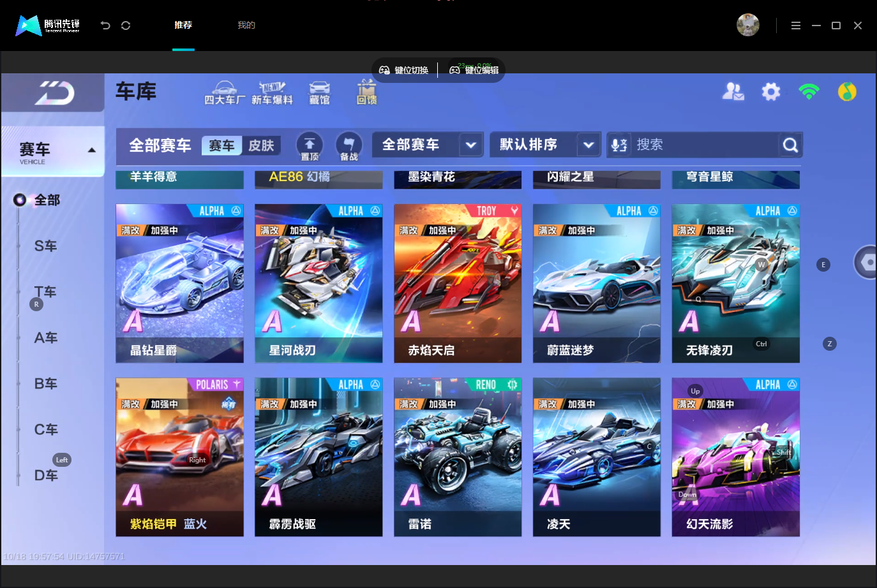Click the 键位切换 gamepad button
This screenshot has height=588, width=877.
404,70
